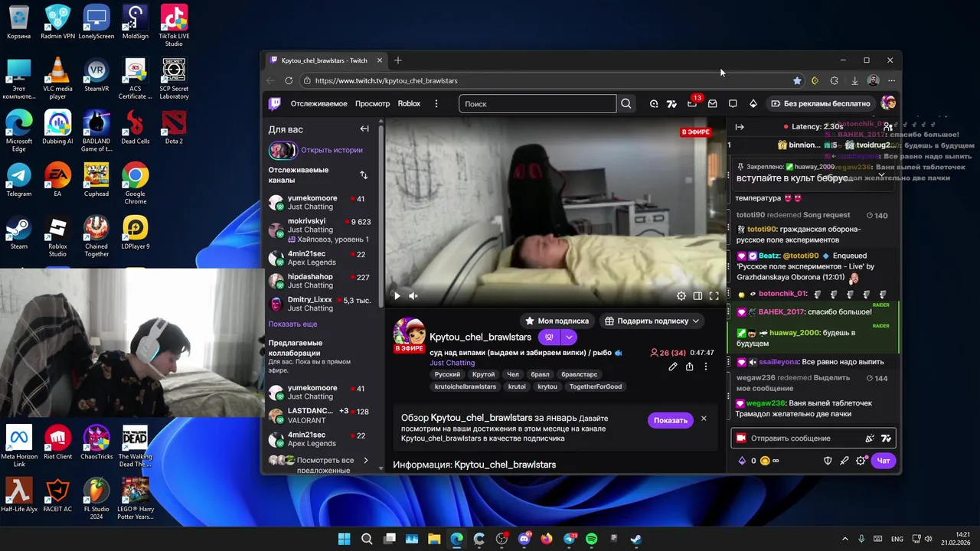Image resolution: width=980 pixels, height=551 pixels.
Task: Bookmark this page with star icon
Action: (x=797, y=80)
